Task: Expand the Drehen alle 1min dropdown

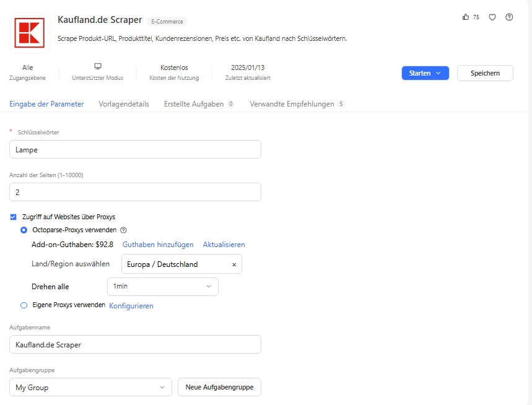Action: pyautogui.click(x=162, y=287)
